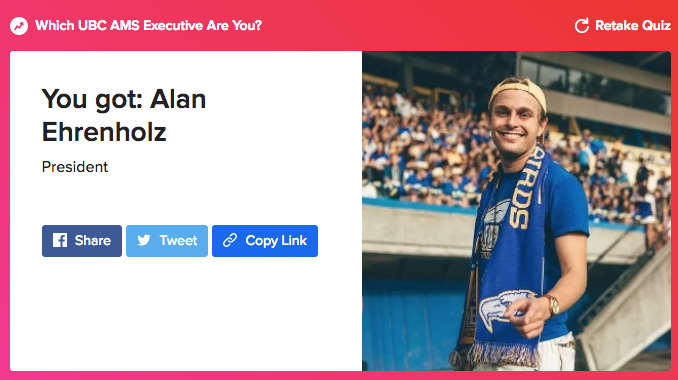
Task: Retake the quiz
Action: 622,26
